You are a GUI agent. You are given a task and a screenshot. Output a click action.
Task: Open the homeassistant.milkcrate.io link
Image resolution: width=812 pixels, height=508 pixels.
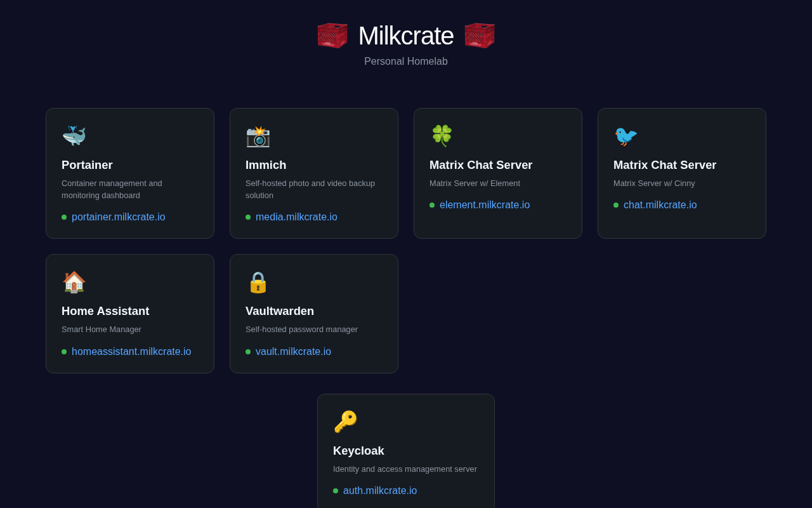click(131, 352)
